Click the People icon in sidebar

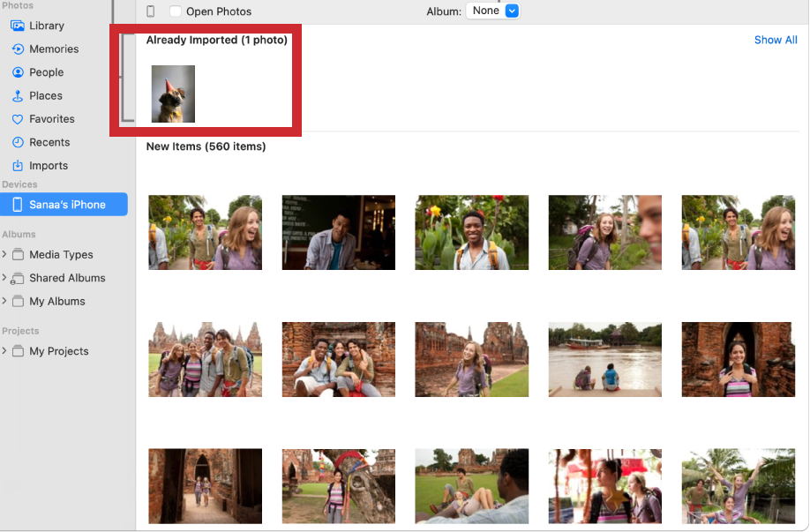[x=18, y=72]
